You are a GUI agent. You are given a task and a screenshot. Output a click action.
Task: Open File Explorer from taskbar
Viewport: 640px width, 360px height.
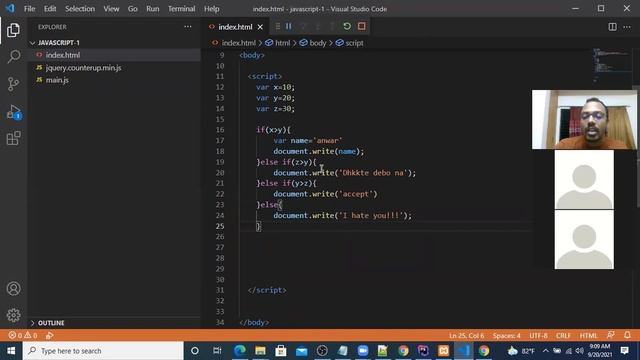pyautogui.click(x=260, y=351)
